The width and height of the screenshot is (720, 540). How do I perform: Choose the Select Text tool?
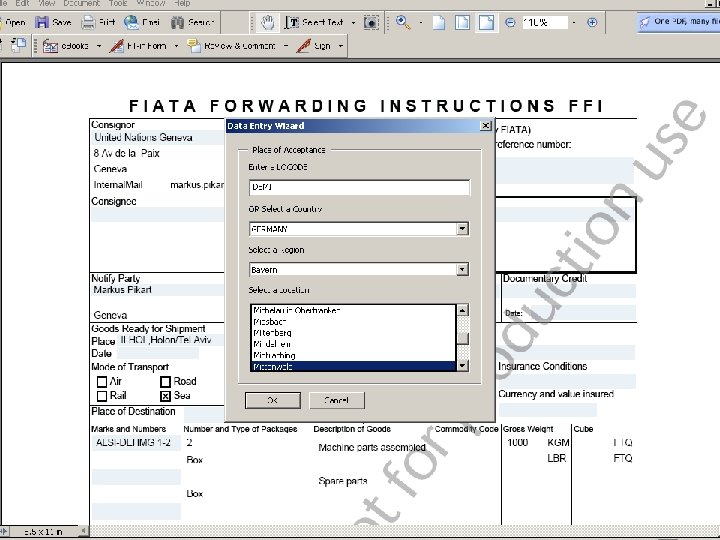[x=314, y=22]
